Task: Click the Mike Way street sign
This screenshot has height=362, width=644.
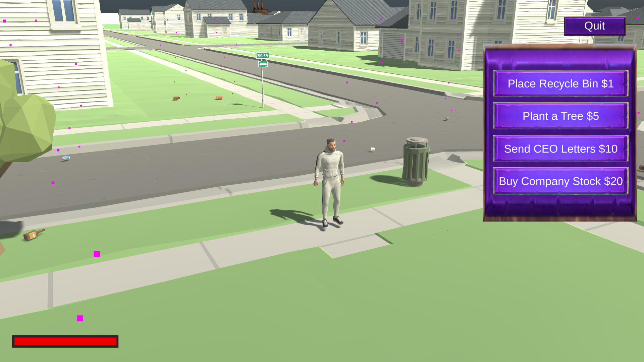Action: coord(262,55)
